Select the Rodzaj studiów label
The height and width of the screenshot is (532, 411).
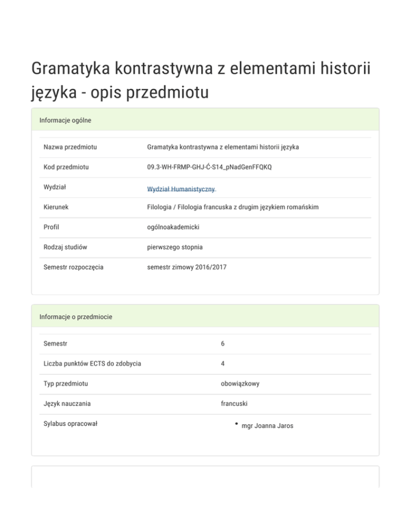click(66, 247)
